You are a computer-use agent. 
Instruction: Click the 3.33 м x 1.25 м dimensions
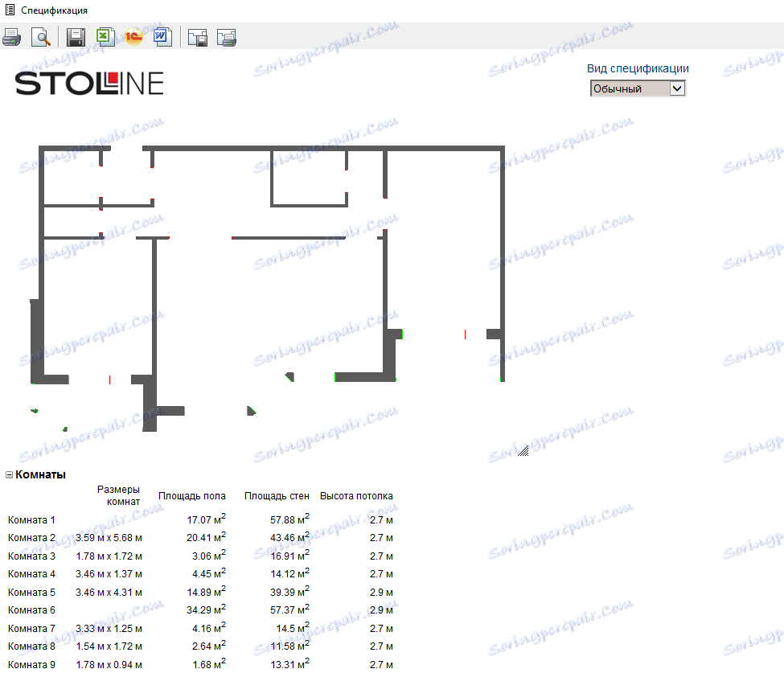tap(109, 629)
